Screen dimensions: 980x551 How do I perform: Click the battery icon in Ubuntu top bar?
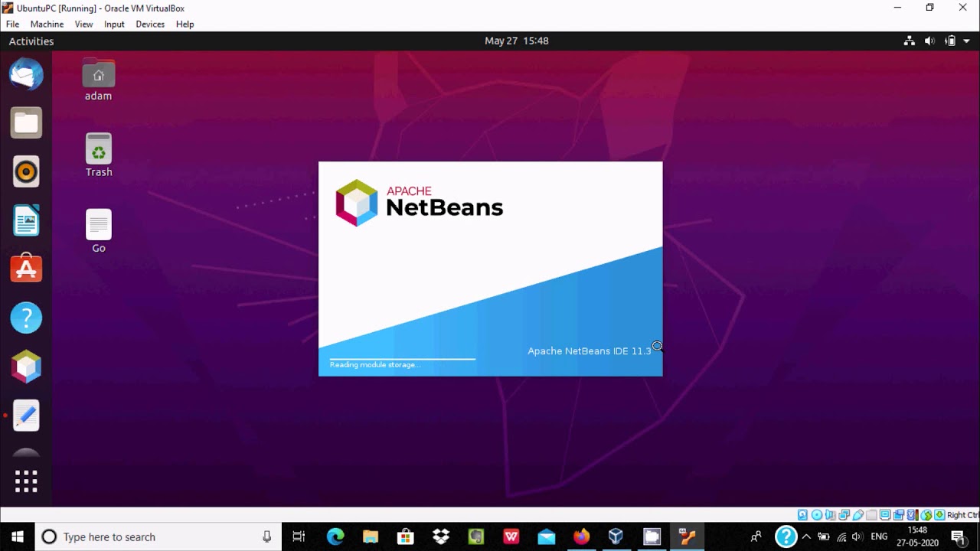pyautogui.click(x=950, y=41)
